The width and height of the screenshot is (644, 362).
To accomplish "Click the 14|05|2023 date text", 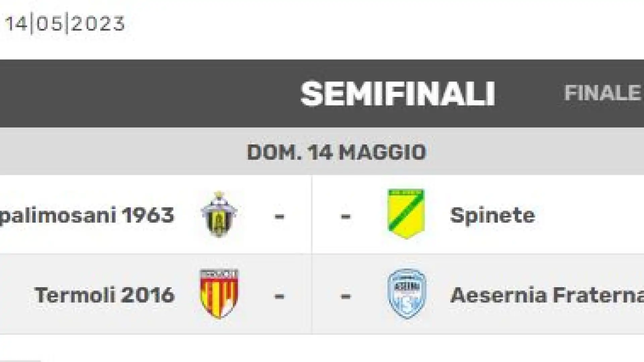I will coord(65,24).
